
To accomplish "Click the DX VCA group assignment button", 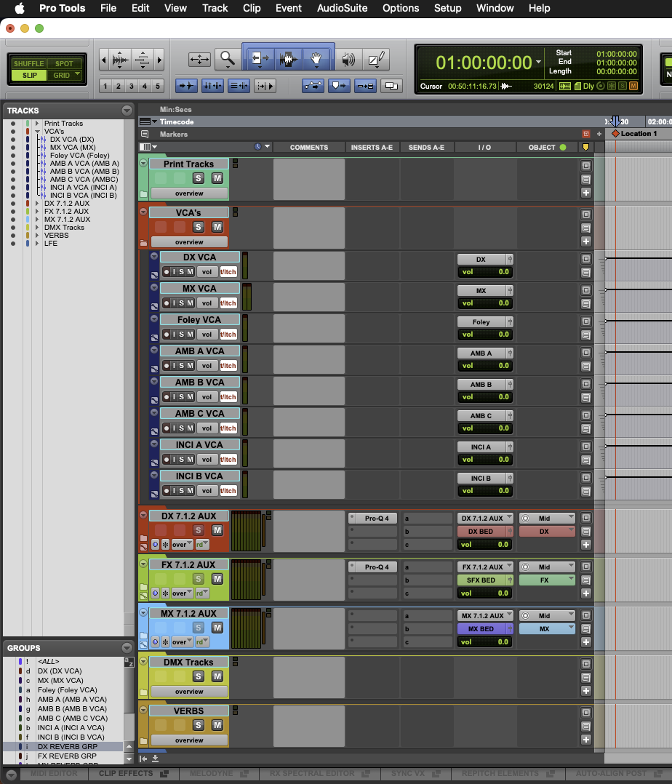I will tap(485, 260).
